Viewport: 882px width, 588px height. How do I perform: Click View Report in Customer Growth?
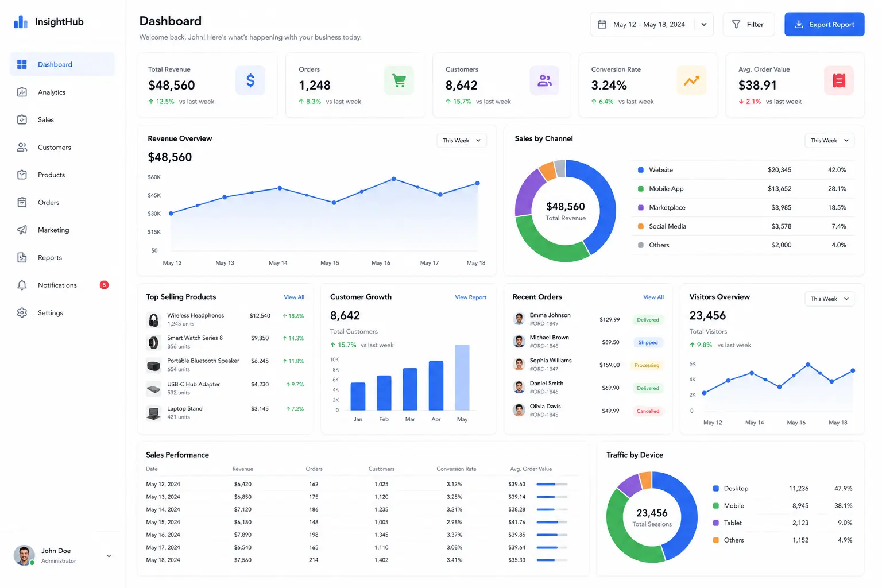click(470, 297)
